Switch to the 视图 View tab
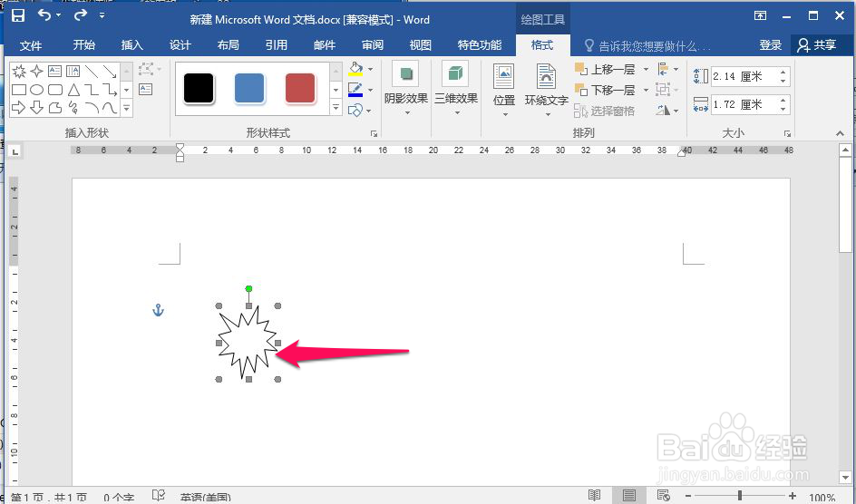 click(421, 45)
